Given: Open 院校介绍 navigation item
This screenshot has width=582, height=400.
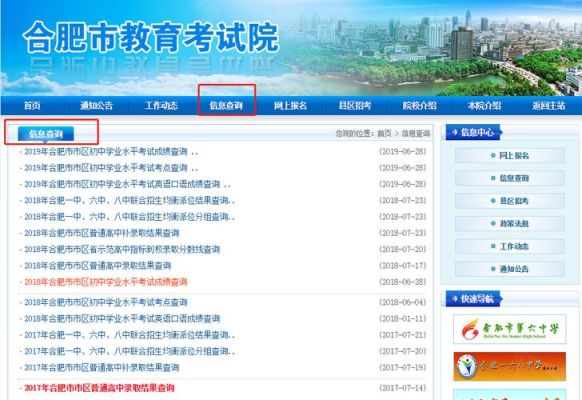Looking at the screenshot, I should coord(420,106).
